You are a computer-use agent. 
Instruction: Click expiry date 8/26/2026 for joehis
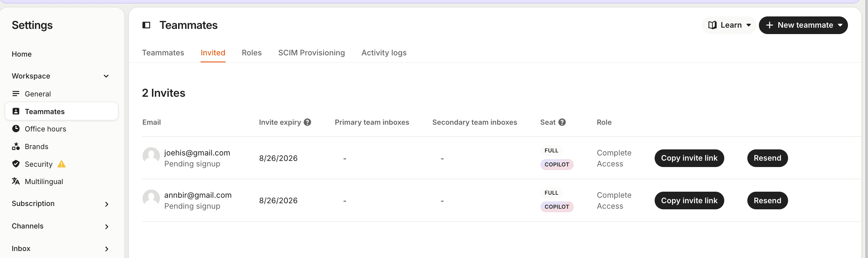(278, 158)
